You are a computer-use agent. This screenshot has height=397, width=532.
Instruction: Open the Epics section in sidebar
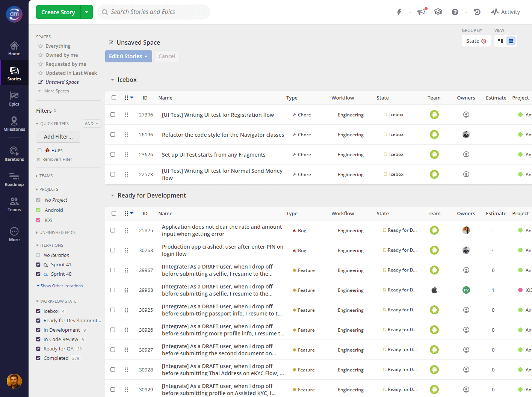(x=14, y=99)
